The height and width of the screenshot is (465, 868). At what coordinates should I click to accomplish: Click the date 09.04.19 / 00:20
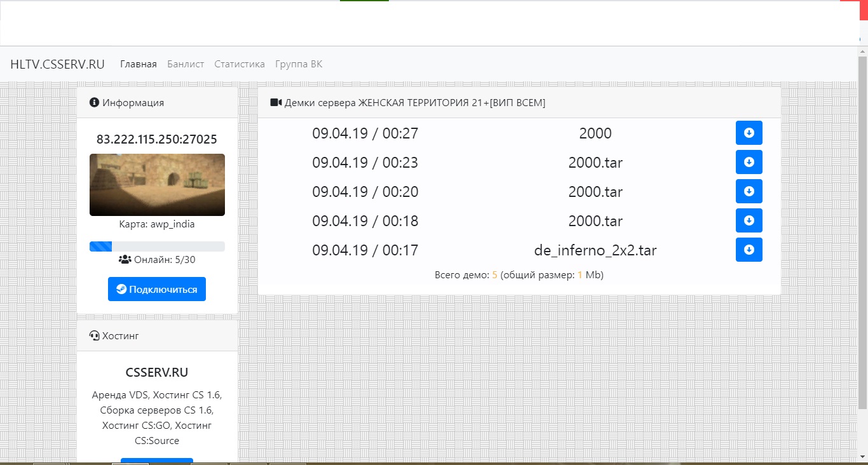click(x=365, y=192)
